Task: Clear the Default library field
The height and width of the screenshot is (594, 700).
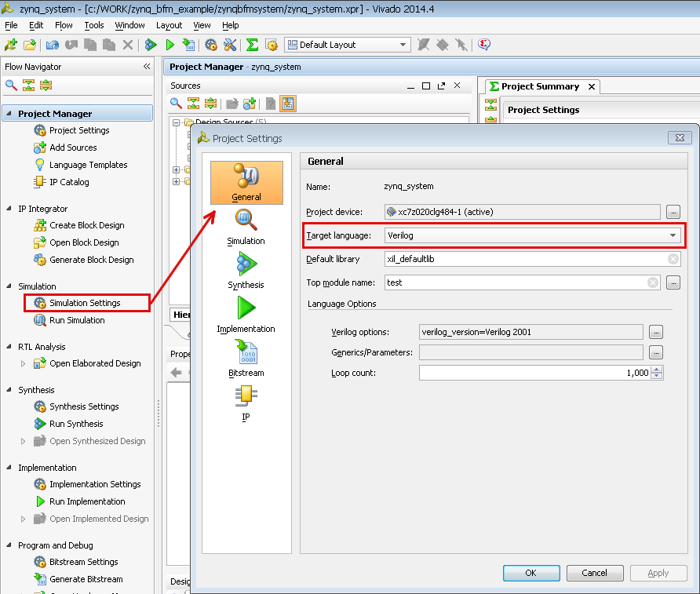Action: click(673, 259)
